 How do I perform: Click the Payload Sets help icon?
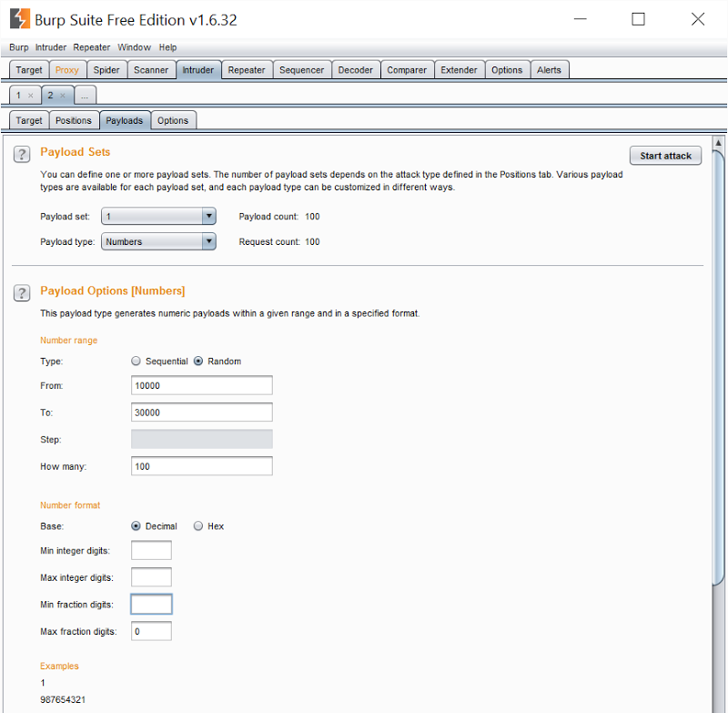[22, 154]
